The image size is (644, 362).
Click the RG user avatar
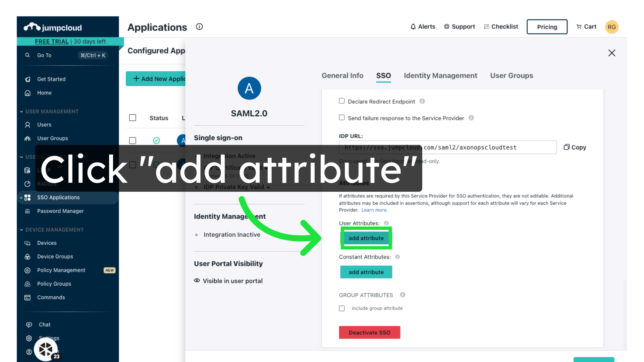click(x=611, y=27)
